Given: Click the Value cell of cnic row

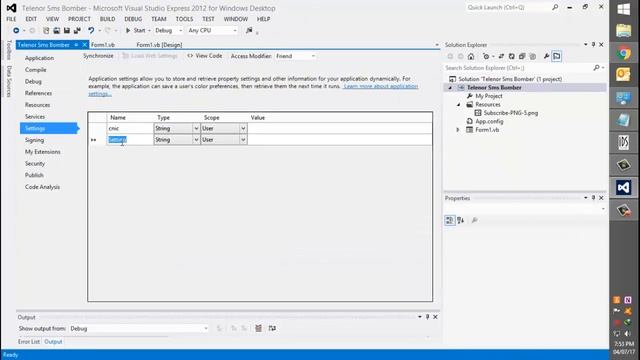Looking at the screenshot, I should 340,128.
